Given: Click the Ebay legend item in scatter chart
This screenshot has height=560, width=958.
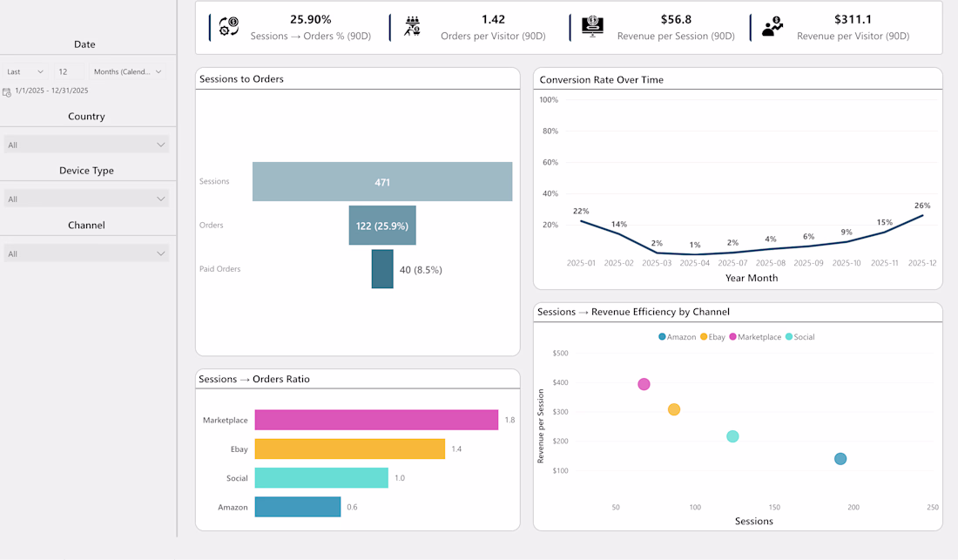Looking at the screenshot, I should [x=712, y=336].
